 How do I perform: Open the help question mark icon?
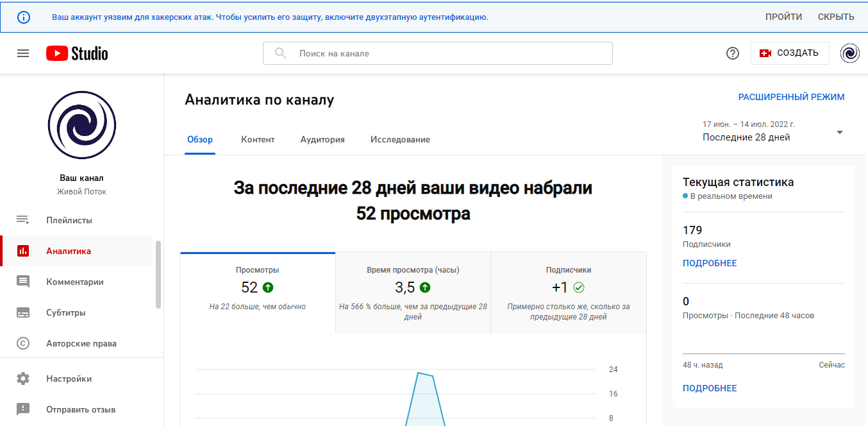pyautogui.click(x=733, y=53)
